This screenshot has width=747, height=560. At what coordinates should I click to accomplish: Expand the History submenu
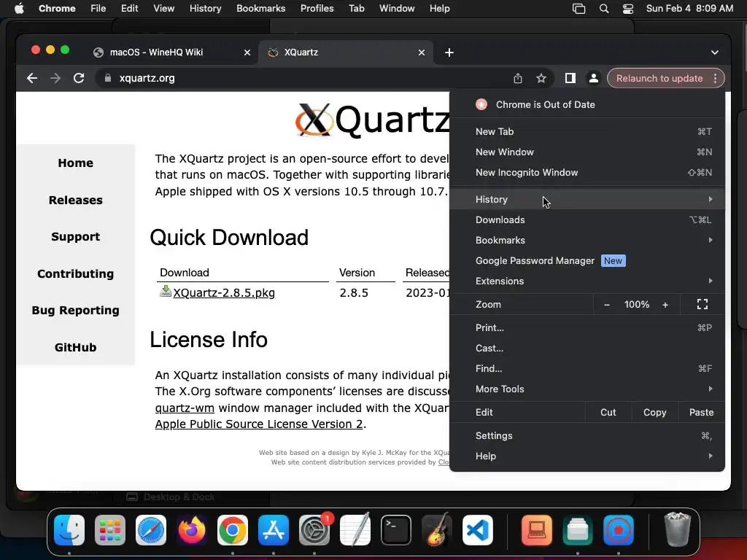pyautogui.click(x=587, y=199)
